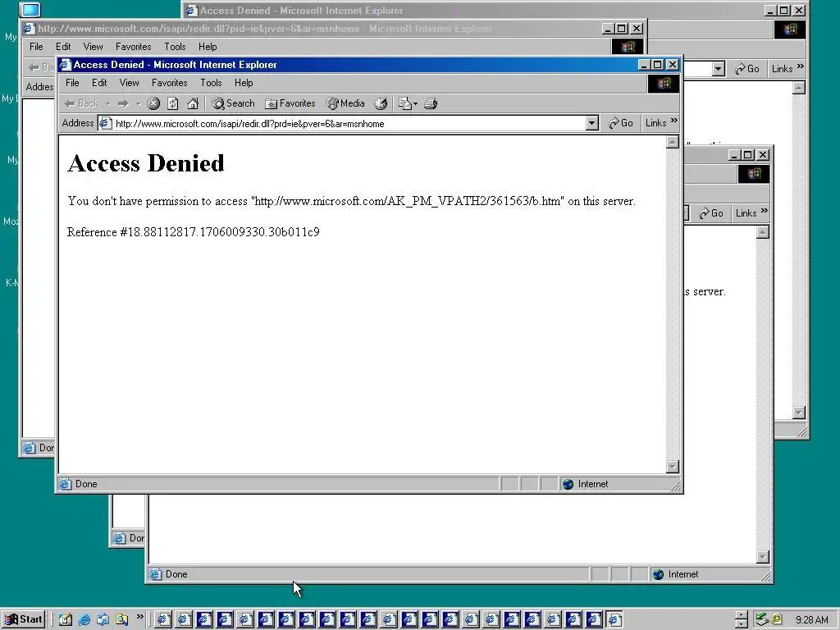Refresh the page with the Refresh icon
840x630 pixels.
tap(173, 103)
